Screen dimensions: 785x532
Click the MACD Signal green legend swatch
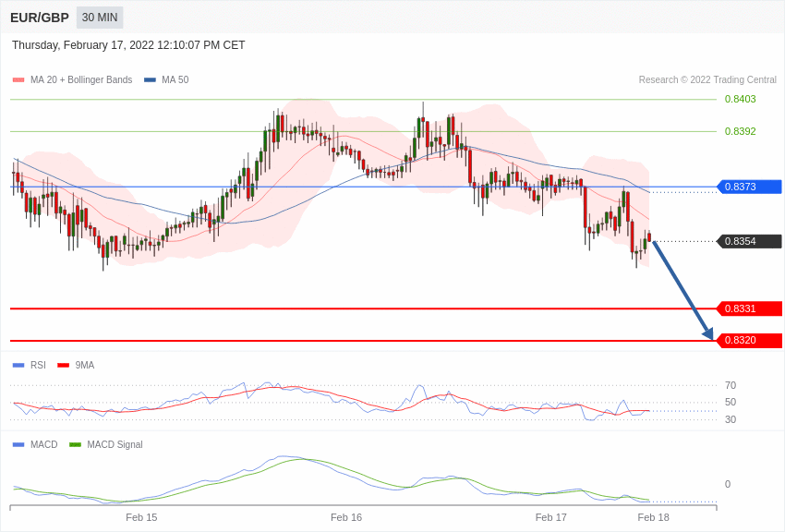(x=75, y=445)
